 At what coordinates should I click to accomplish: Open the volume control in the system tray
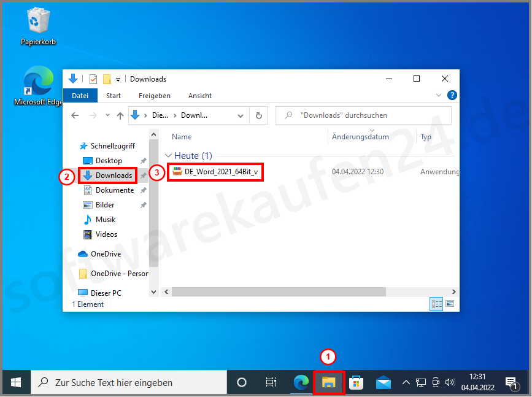coord(450,382)
